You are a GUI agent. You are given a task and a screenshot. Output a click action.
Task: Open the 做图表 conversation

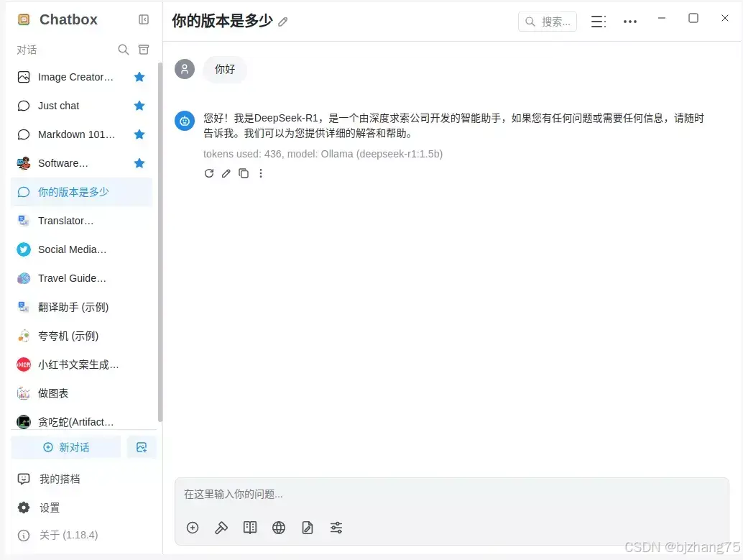point(81,393)
